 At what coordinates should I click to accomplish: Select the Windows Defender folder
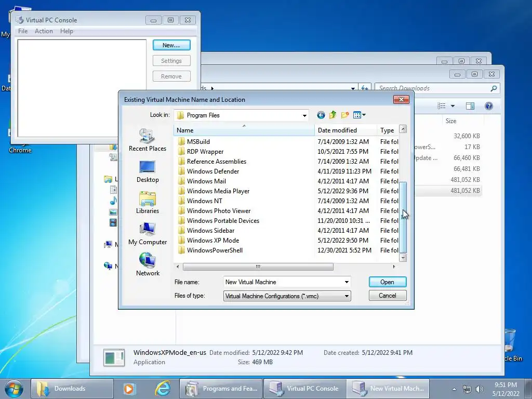coord(212,171)
